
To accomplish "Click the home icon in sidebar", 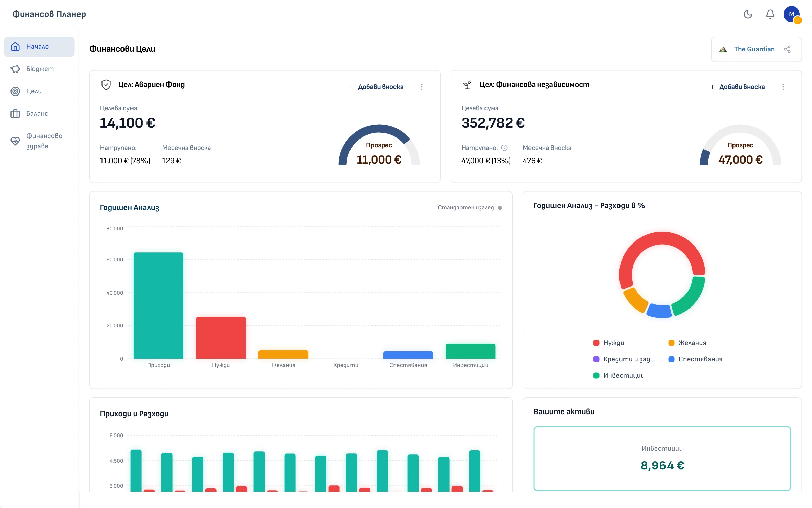I will (x=15, y=46).
